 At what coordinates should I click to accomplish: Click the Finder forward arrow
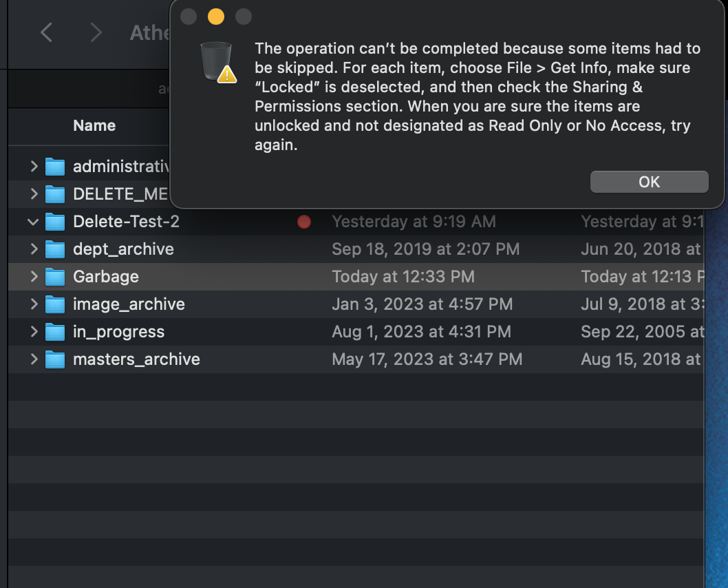(96, 32)
